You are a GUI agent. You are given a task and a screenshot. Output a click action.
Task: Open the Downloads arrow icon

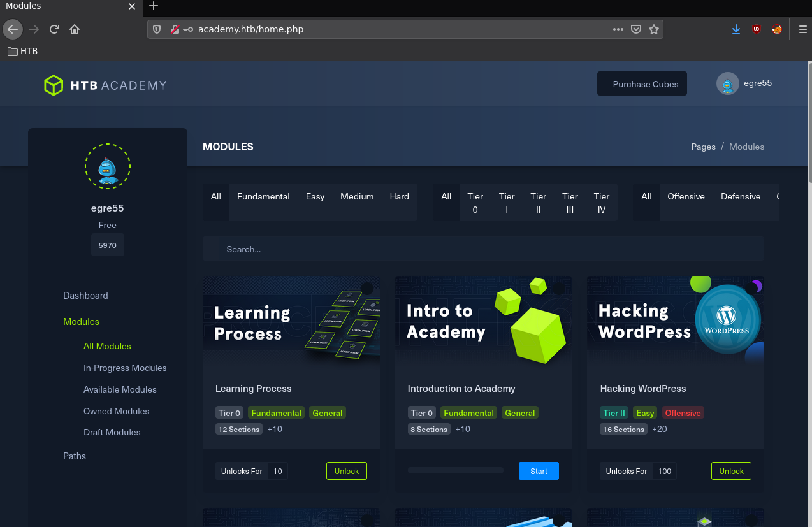click(x=736, y=29)
